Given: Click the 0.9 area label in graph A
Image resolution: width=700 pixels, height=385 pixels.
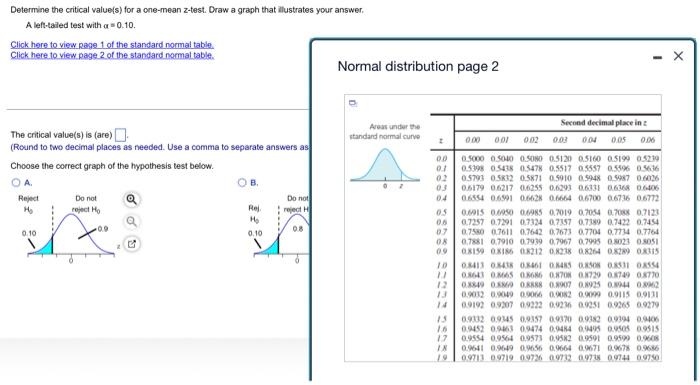Looking at the screenshot, I should pyautogui.click(x=103, y=229).
